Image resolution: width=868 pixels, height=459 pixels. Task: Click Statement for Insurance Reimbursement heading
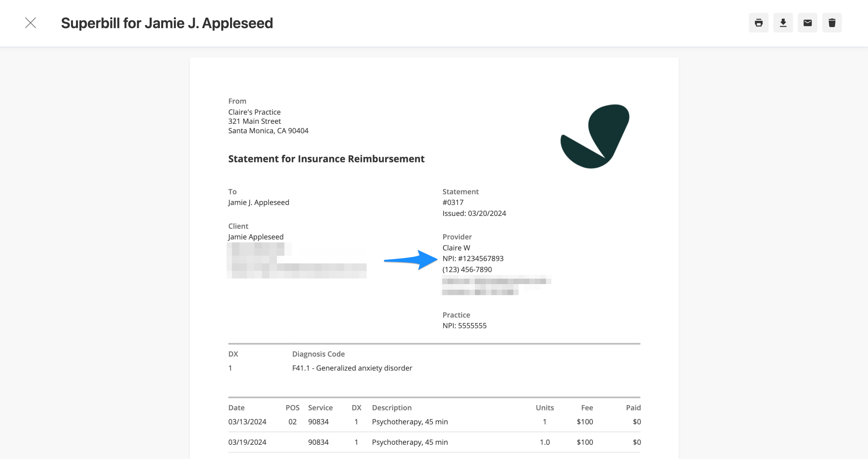[326, 159]
